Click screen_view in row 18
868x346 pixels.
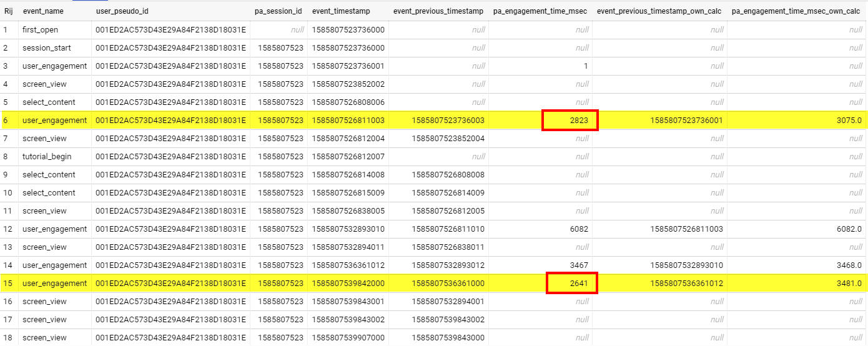coord(44,338)
